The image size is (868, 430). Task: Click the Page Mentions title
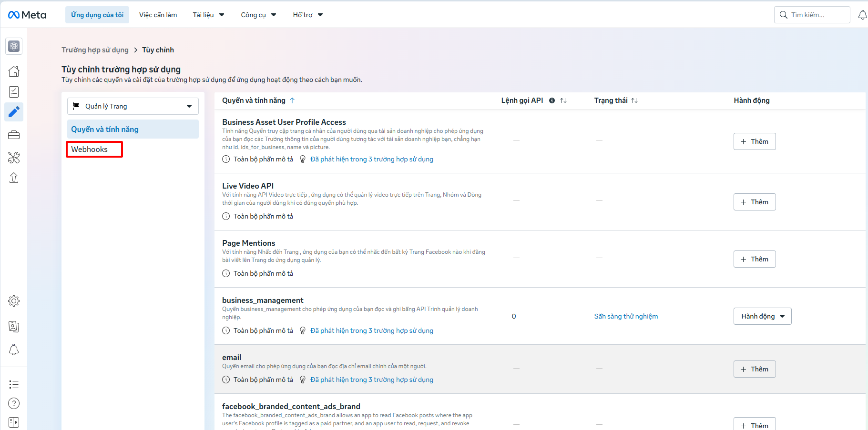point(249,243)
